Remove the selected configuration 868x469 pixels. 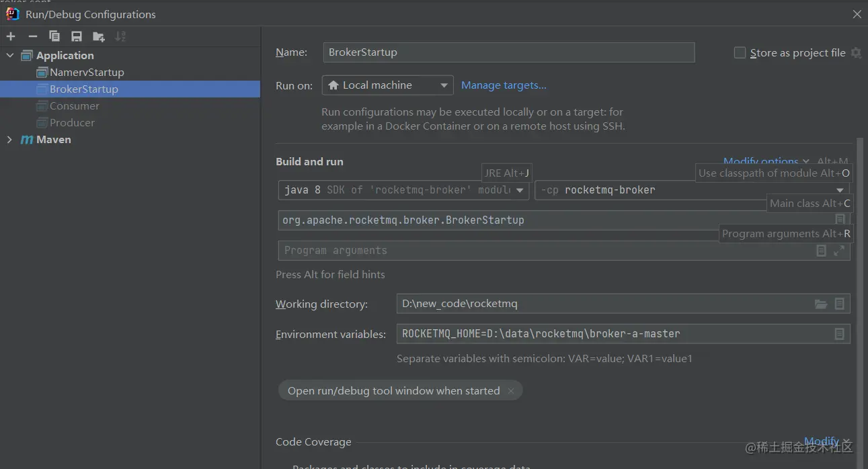tap(32, 36)
